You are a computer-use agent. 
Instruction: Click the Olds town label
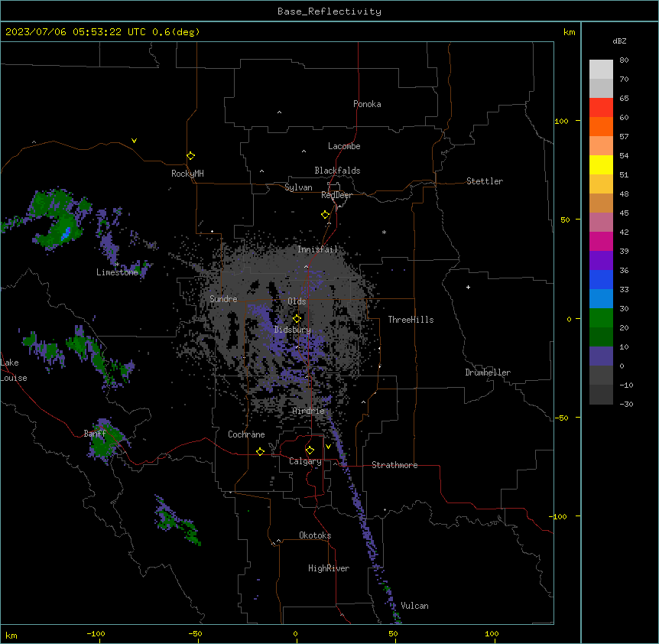tap(297, 301)
